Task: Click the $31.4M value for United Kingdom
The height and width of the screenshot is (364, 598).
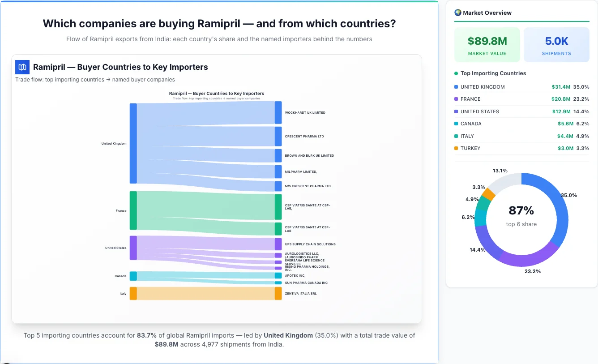Action: [561, 87]
